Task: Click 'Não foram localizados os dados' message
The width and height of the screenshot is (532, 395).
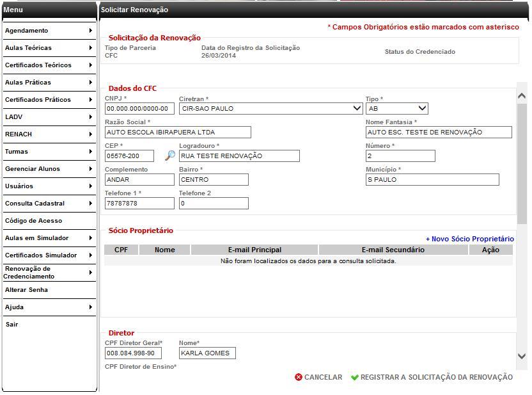Action: click(308, 261)
